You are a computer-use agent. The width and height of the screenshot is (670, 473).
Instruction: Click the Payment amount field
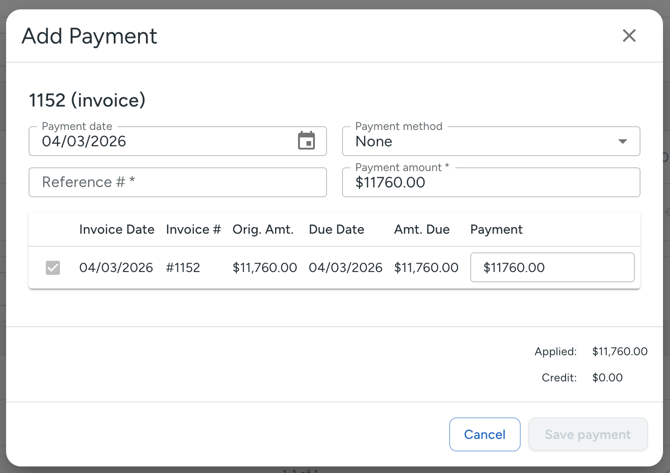490,182
